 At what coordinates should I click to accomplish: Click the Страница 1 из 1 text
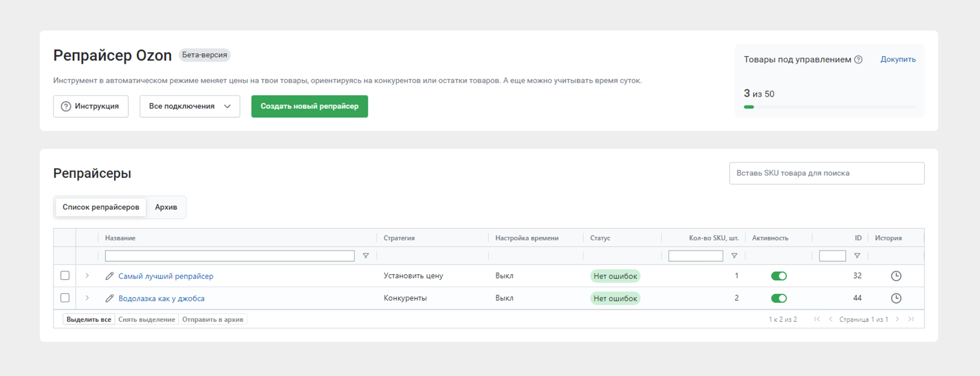(x=864, y=319)
